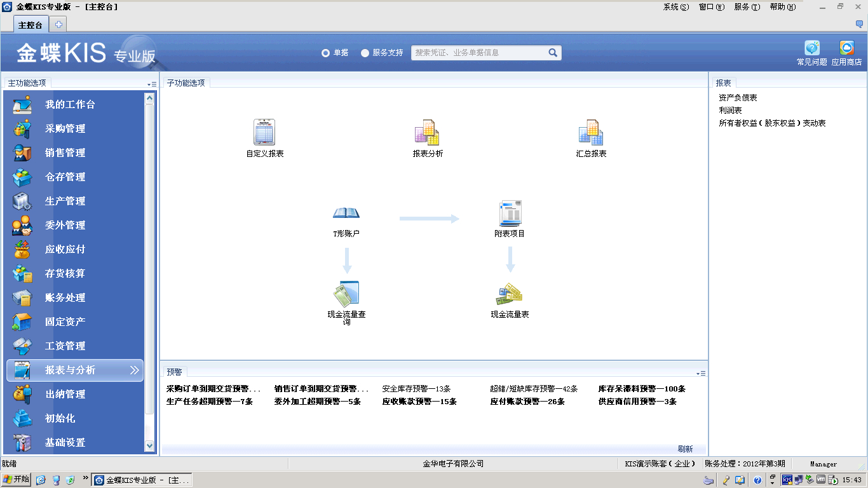Expand 报表与分析 chevron arrow

[x=134, y=370]
